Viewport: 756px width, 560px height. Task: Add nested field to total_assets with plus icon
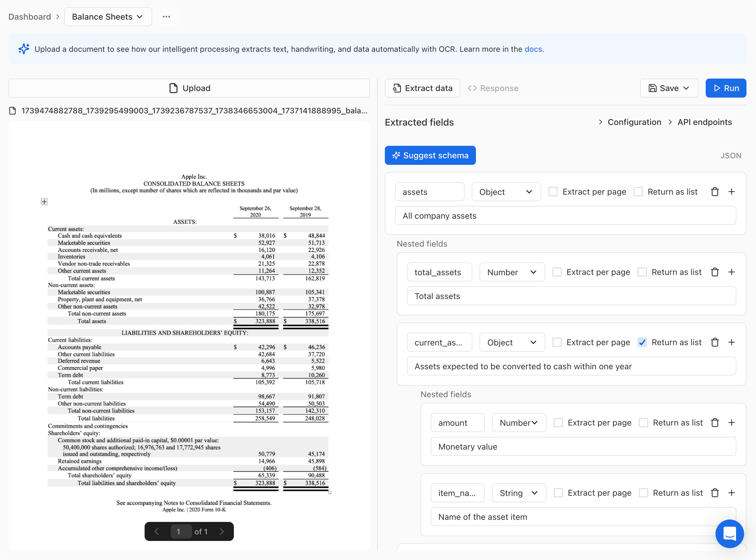[731, 272]
